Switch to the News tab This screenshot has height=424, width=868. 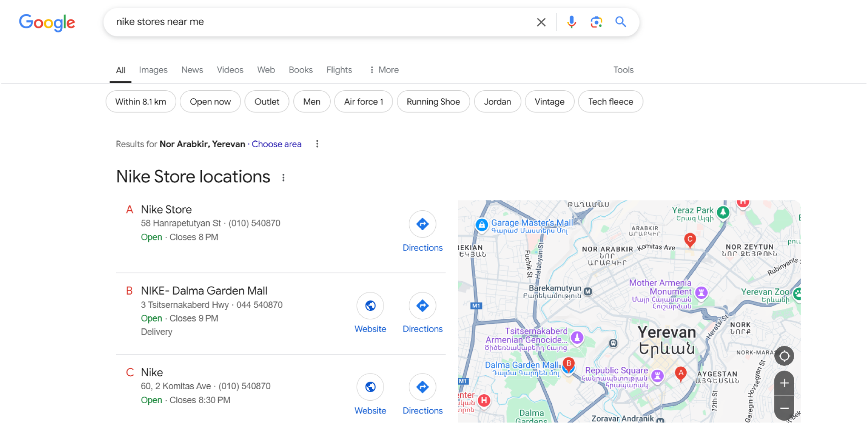[192, 70]
